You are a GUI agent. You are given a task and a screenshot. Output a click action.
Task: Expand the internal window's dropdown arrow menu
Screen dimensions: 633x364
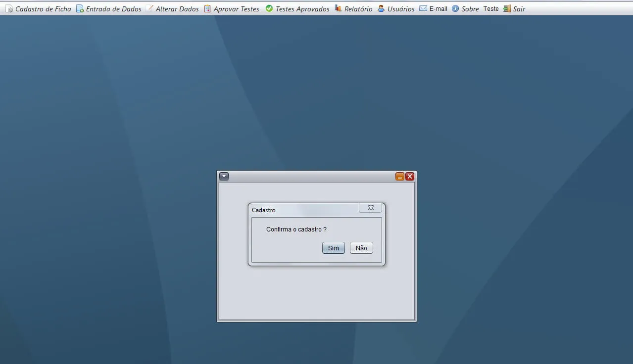click(x=224, y=177)
